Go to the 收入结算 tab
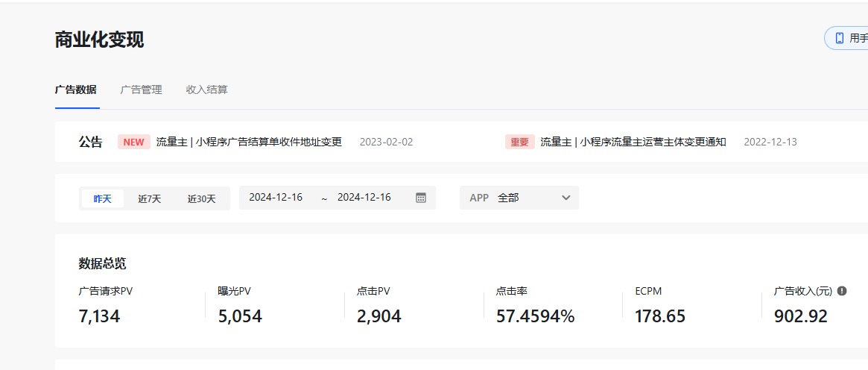Screen dimensions: 868x370 (x=206, y=90)
